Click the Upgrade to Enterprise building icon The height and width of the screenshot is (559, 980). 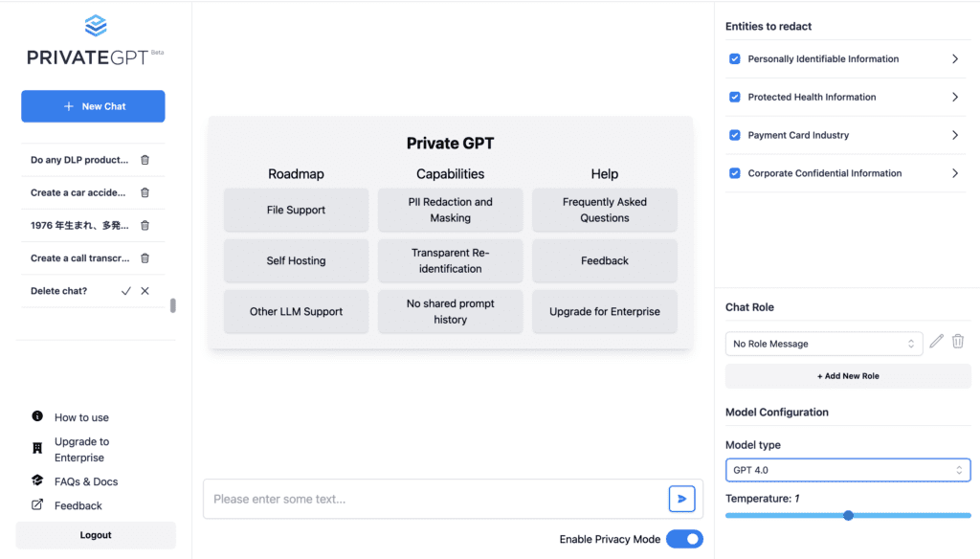coord(37,448)
